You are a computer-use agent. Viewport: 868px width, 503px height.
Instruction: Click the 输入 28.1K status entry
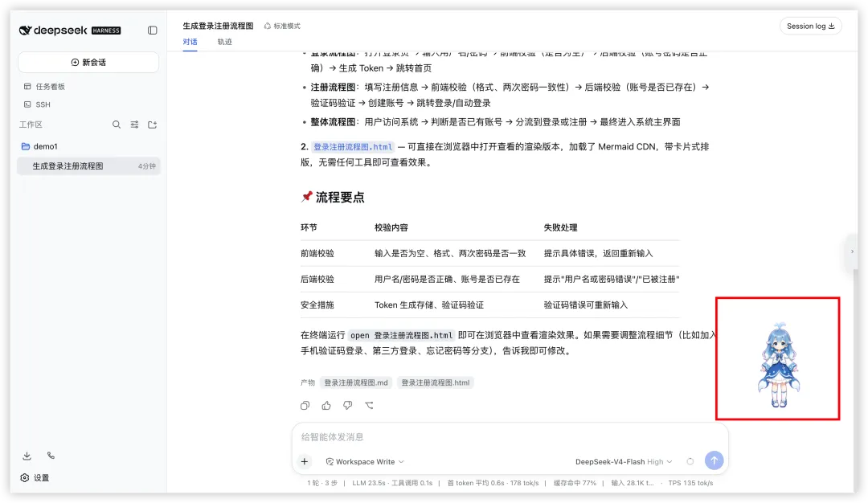633,484
